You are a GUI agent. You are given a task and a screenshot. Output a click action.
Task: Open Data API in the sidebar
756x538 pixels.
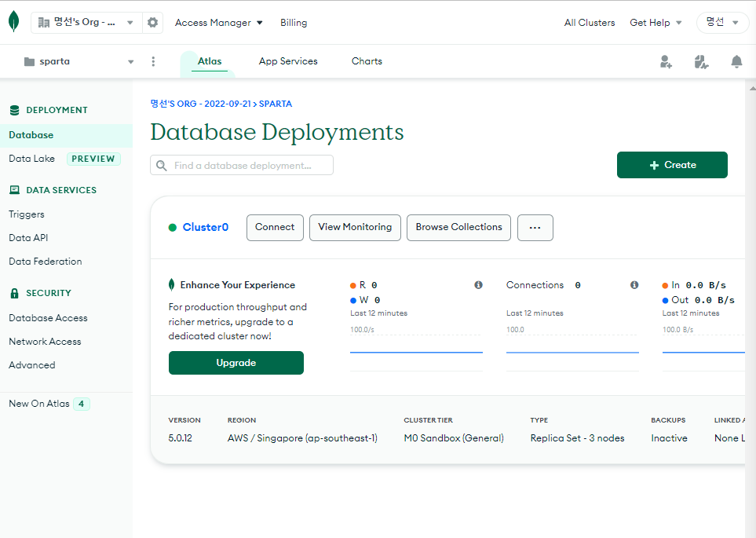28,238
